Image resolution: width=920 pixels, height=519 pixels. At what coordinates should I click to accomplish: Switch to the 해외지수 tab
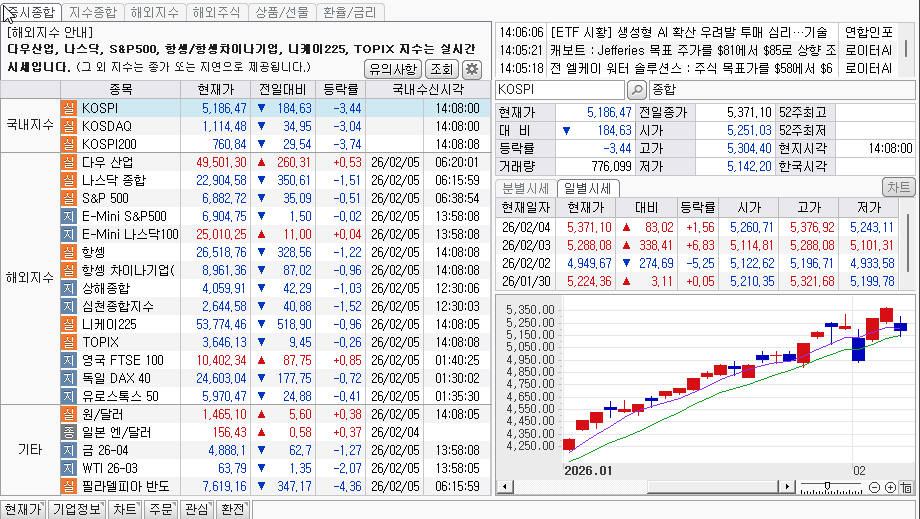[155, 13]
